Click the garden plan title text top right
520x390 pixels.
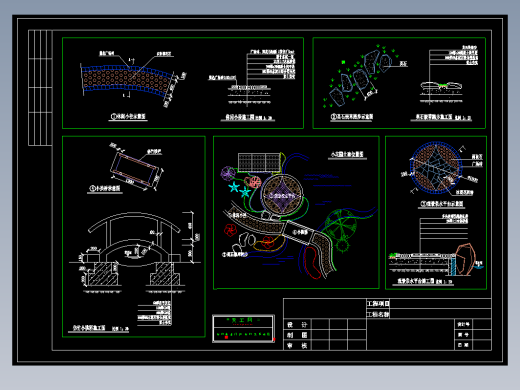tap(347, 154)
